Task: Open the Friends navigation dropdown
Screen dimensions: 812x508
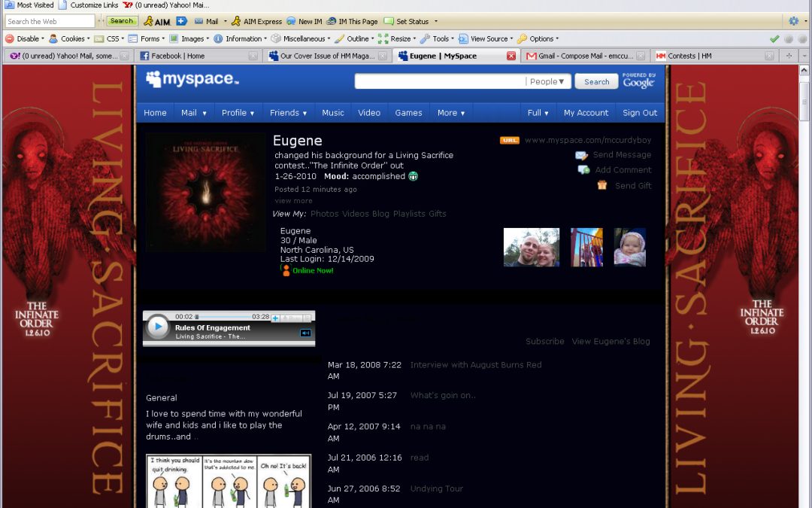Action: click(x=288, y=113)
